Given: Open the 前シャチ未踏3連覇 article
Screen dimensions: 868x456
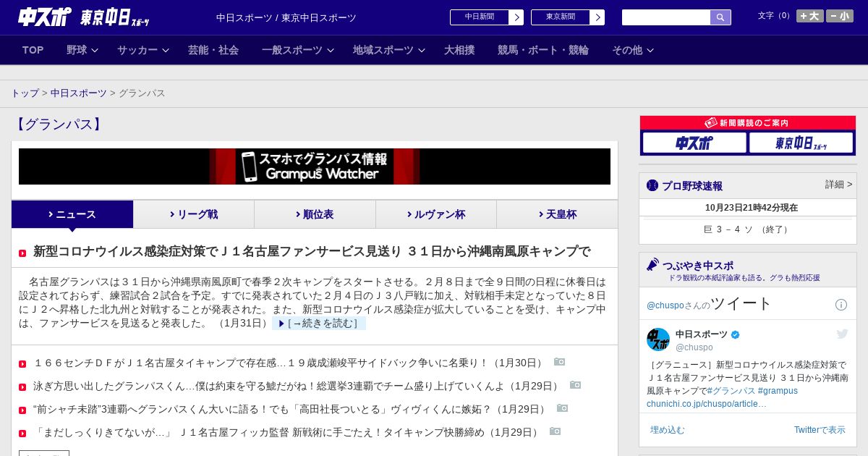Looking at the screenshot, I should pos(291,409).
